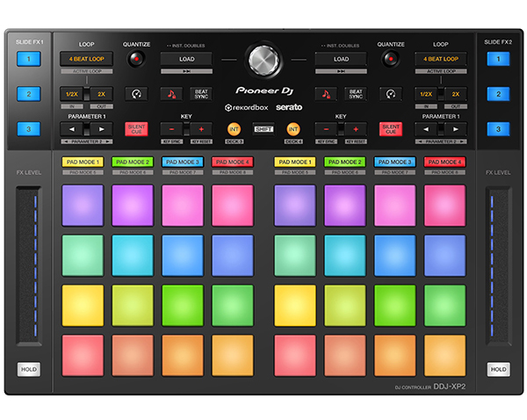This screenshot has height=420, width=527.
Task: Touch the right FX Level touch strip
Action: tap(498, 265)
